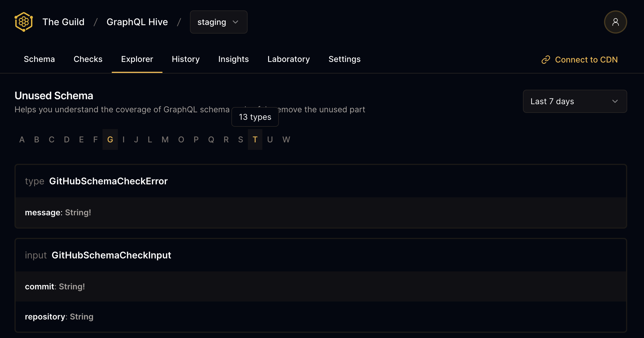
Task: Open the History tab
Action: (x=186, y=59)
